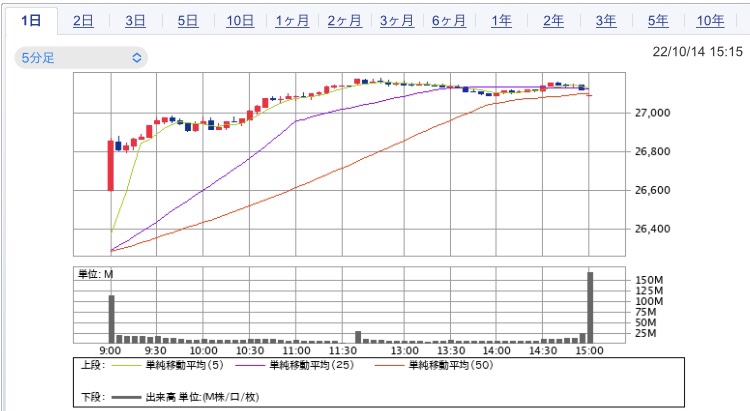
Task: Click the 単純移動平均(5) legend entry
Action: (x=167, y=366)
